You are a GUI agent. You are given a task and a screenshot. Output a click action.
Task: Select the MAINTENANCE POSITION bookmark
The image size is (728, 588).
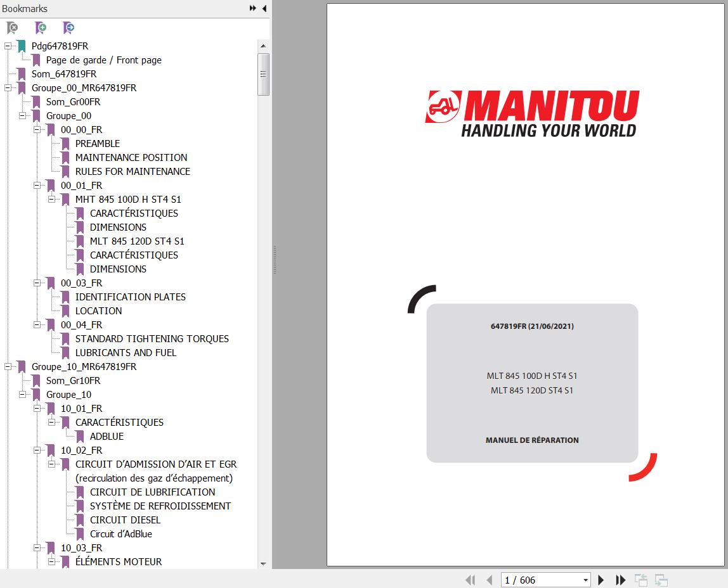pyautogui.click(x=131, y=157)
